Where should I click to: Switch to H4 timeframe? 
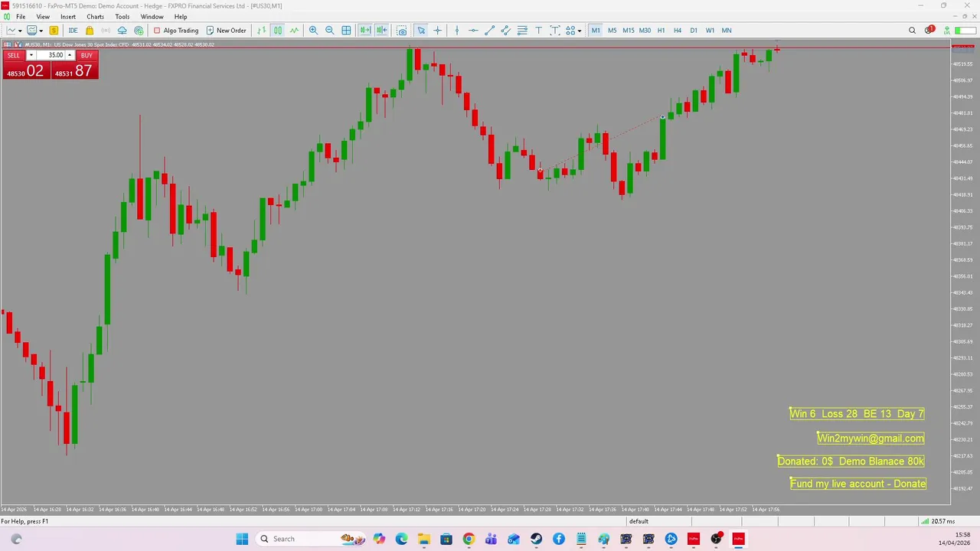click(678, 31)
